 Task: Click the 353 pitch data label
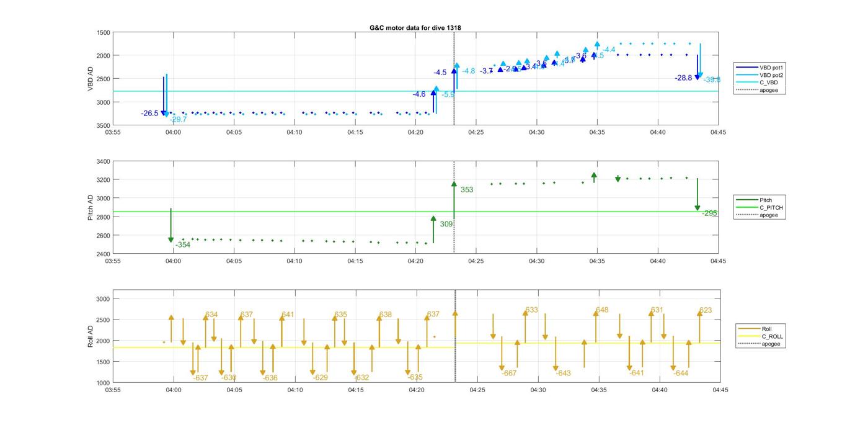click(x=466, y=190)
